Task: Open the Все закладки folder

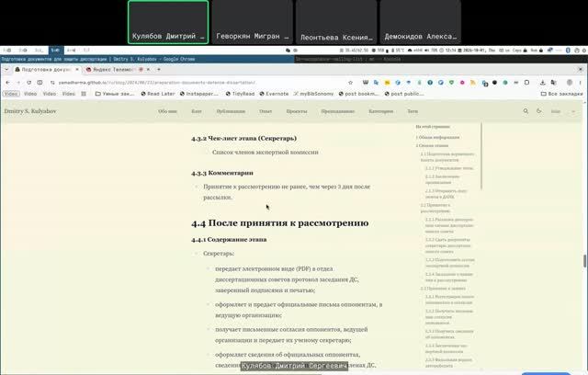Action: pyautogui.click(x=561, y=94)
